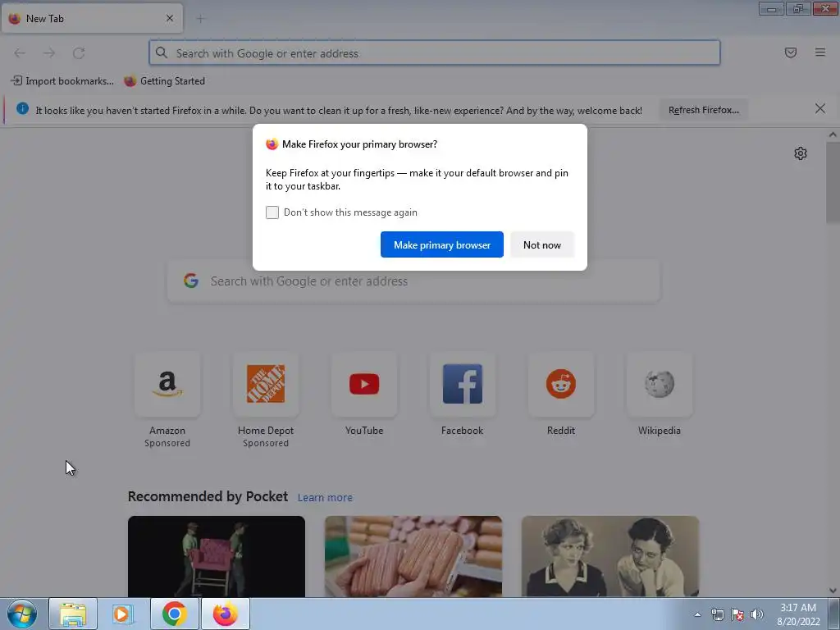840x630 pixels.
Task: Click the volume speaker tray icon
Action: point(757,615)
